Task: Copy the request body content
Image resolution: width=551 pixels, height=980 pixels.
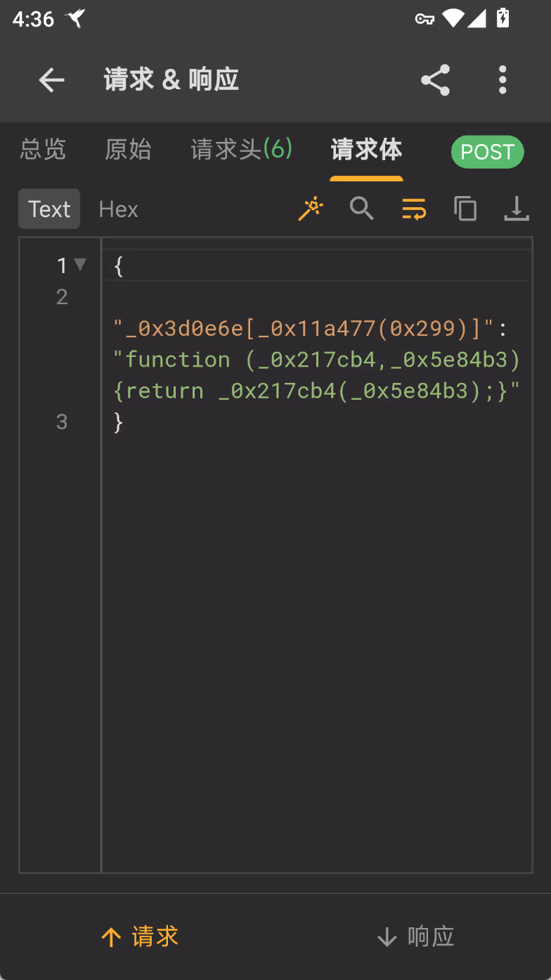Action: (465, 209)
